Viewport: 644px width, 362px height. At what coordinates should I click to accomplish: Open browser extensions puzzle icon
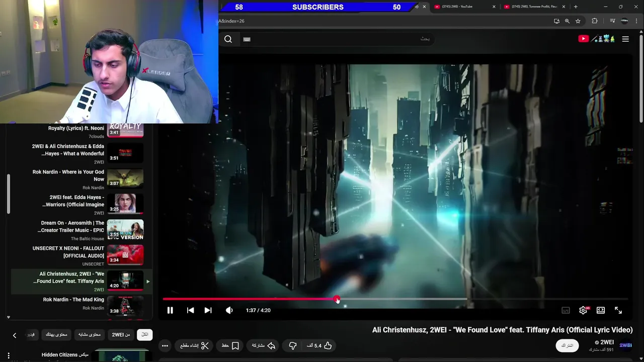click(595, 21)
